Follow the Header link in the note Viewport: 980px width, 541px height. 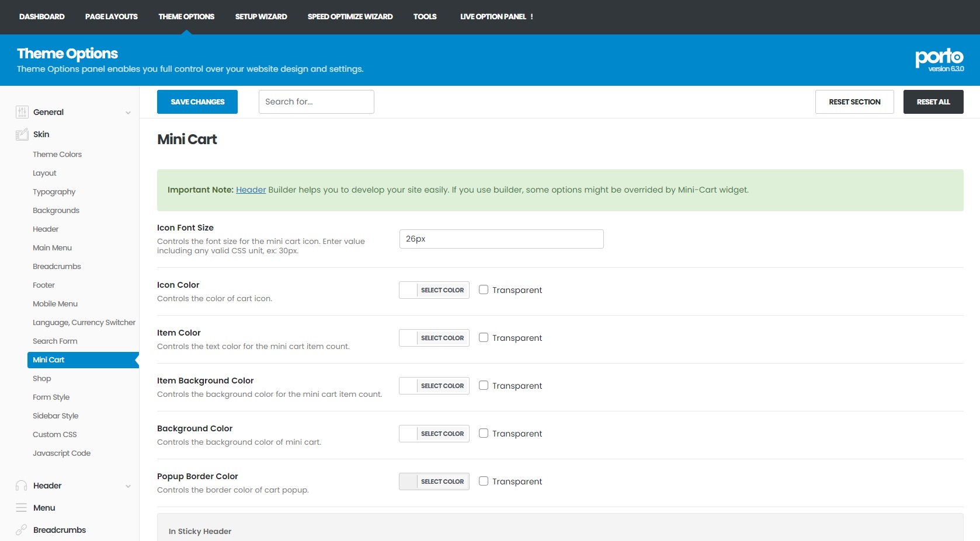pos(251,190)
